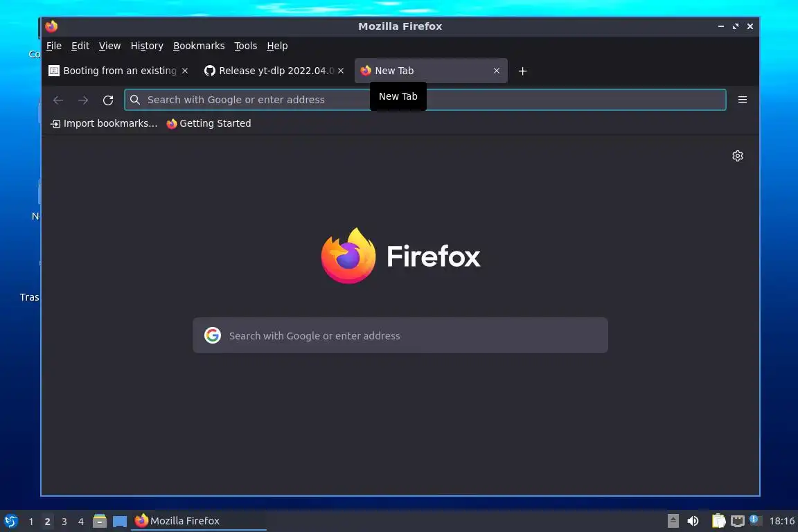Open the History menu

pos(147,46)
